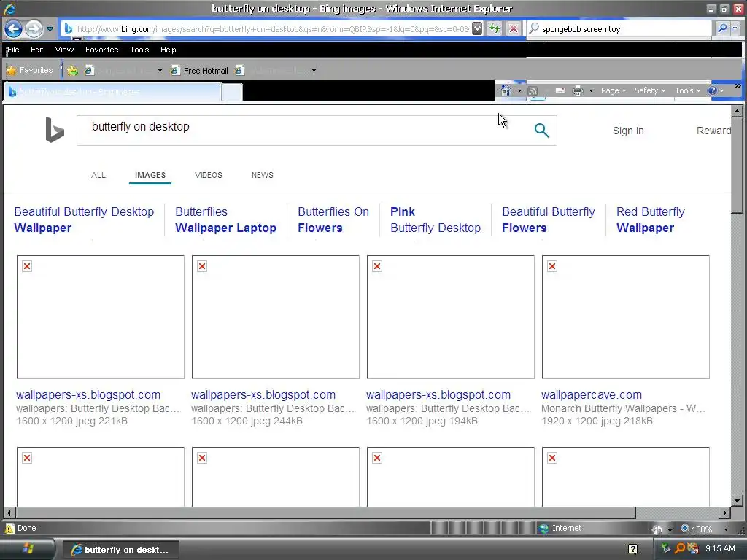Click the Read Mail envelope icon

pyautogui.click(x=560, y=90)
